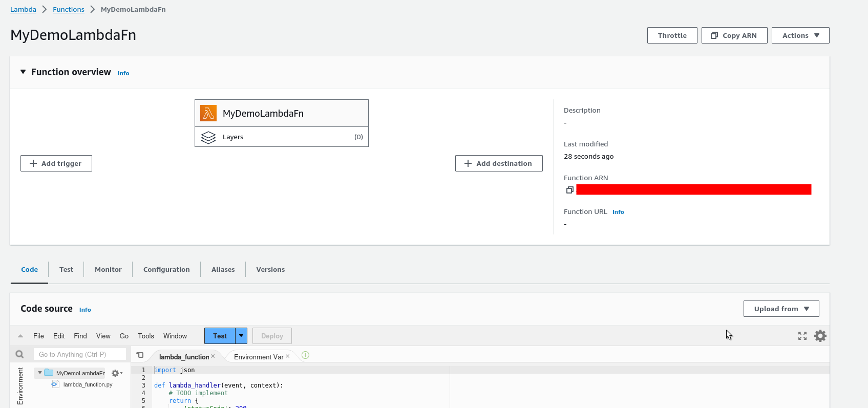Select lambda_function.py in the file tree
Image resolution: width=868 pixels, height=408 pixels.
coord(88,384)
